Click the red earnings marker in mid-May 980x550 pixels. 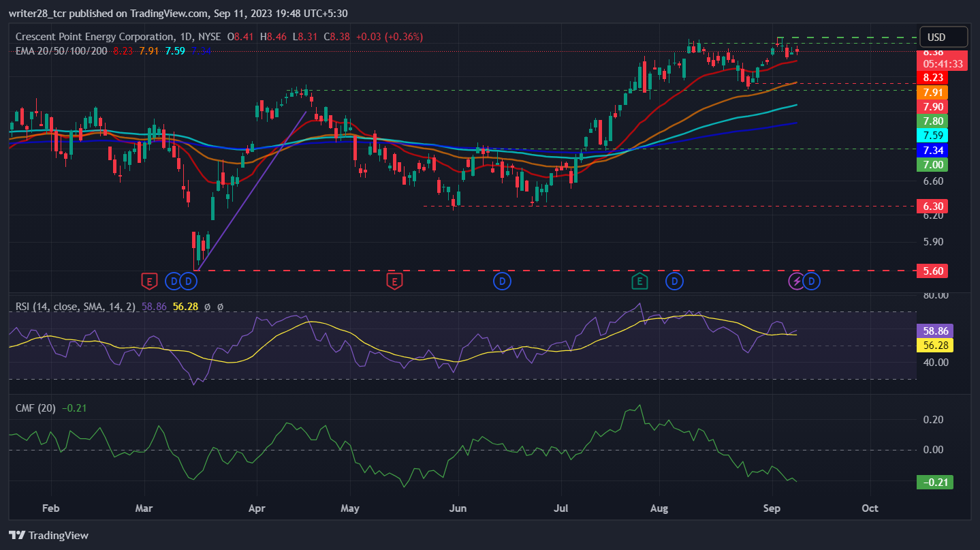click(393, 280)
